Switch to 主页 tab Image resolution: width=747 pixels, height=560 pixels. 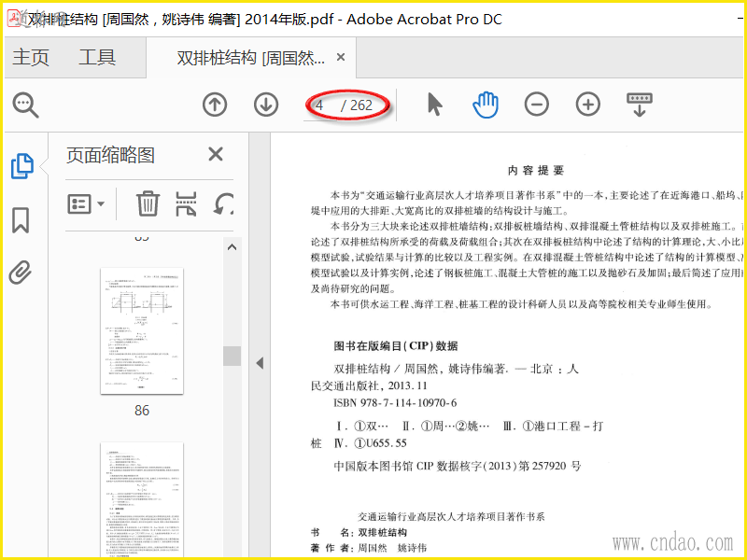tap(31, 58)
